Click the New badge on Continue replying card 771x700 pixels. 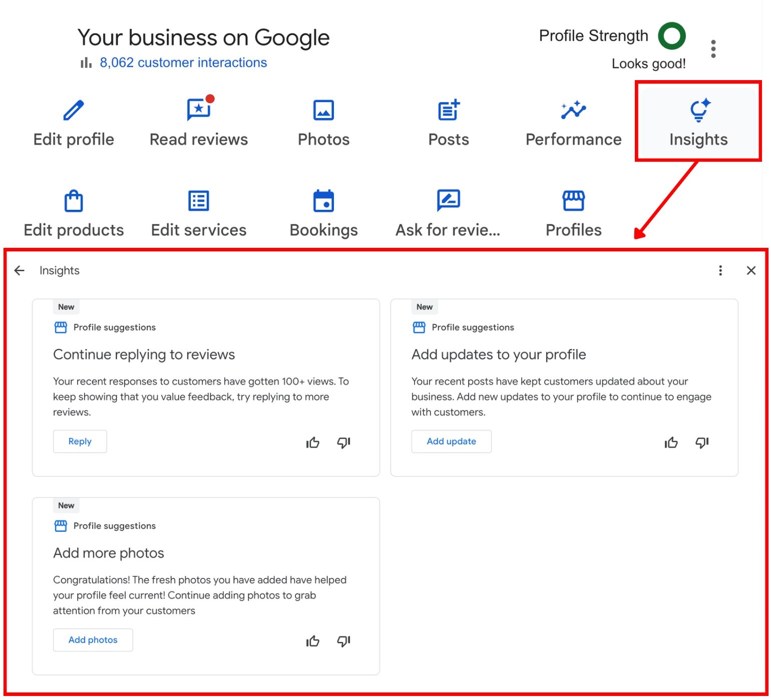66,307
